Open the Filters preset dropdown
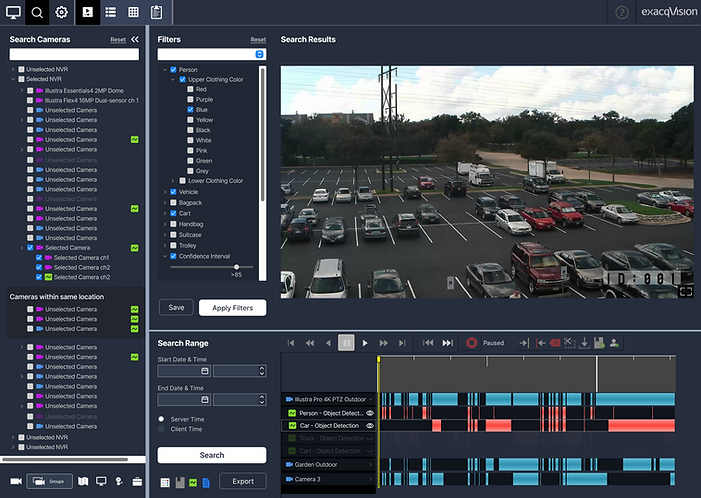 [259, 54]
